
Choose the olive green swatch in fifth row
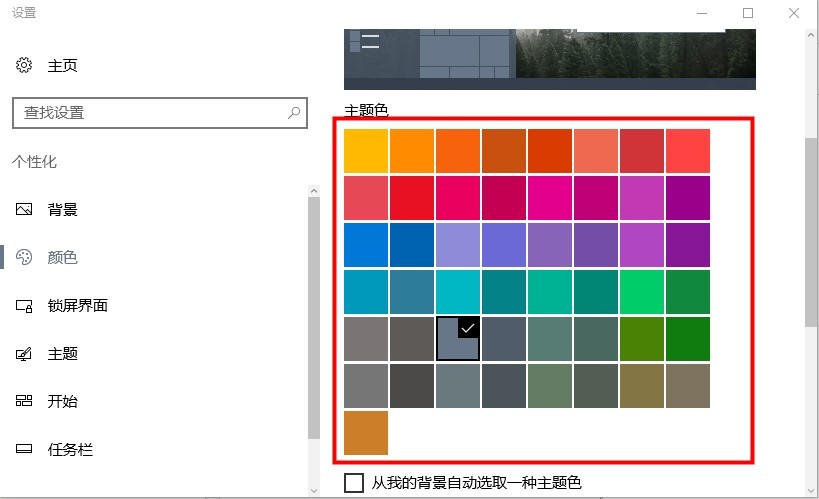(x=641, y=339)
